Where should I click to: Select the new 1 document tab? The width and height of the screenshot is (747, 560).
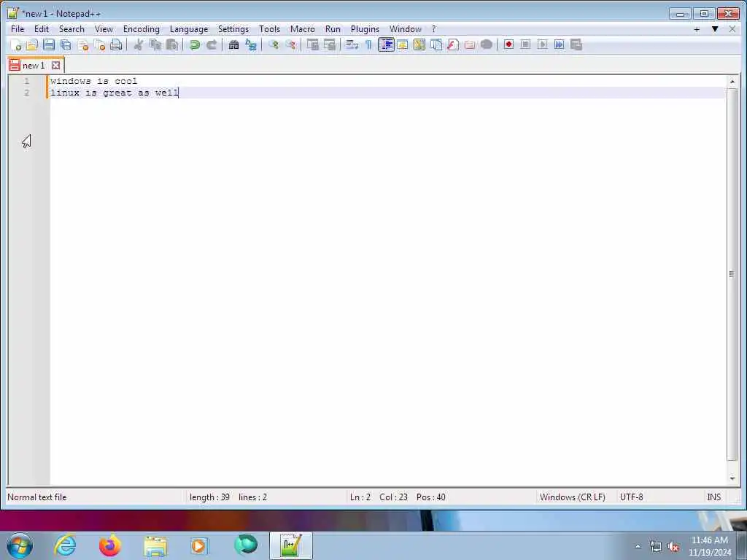click(x=34, y=65)
